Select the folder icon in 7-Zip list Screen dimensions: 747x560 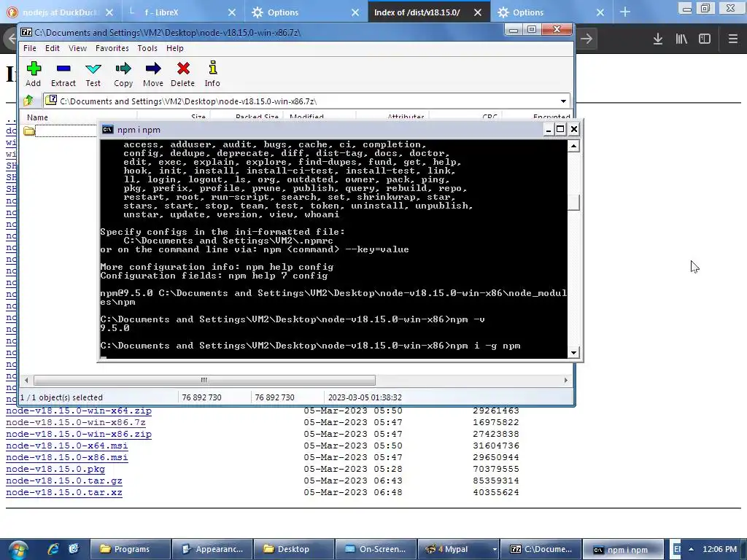(x=29, y=131)
